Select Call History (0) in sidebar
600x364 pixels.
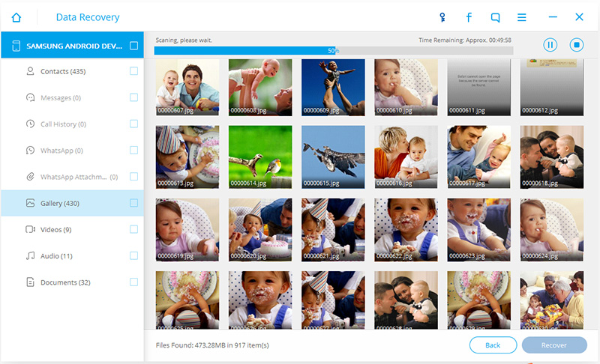63,124
